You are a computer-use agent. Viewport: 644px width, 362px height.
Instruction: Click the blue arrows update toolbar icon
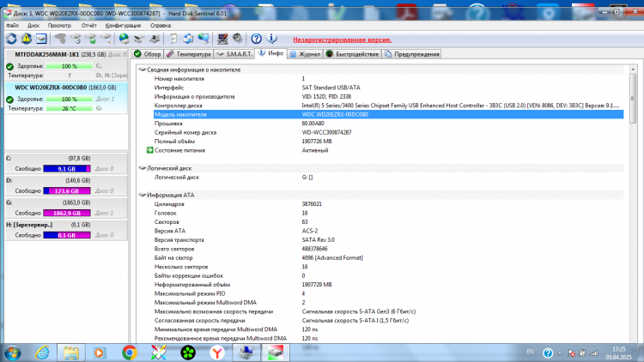(188, 39)
